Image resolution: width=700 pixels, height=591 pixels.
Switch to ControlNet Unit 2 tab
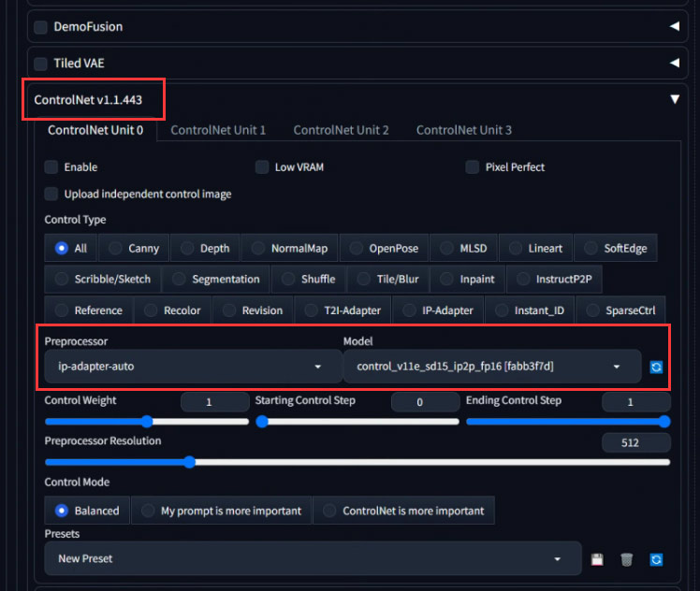click(341, 130)
